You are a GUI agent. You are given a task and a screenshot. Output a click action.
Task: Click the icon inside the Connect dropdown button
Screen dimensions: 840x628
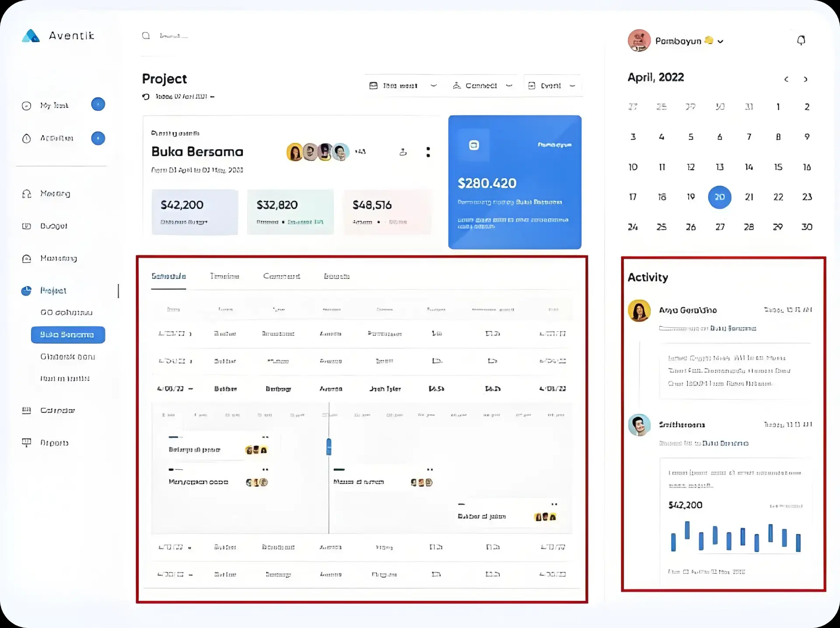tap(457, 85)
